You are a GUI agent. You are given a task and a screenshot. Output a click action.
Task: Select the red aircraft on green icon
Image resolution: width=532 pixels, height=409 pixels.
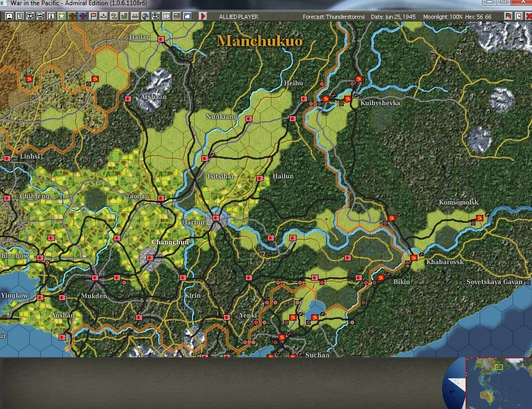tap(72, 16)
